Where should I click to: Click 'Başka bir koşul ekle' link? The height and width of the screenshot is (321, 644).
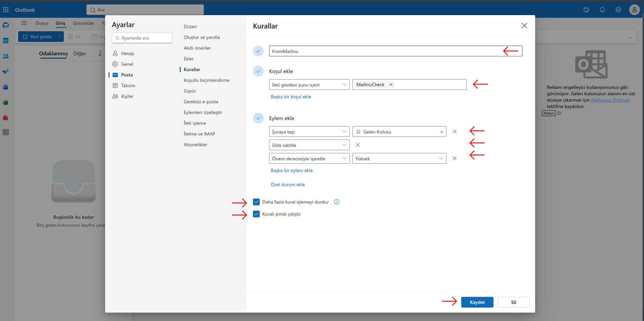tap(291, 97)
